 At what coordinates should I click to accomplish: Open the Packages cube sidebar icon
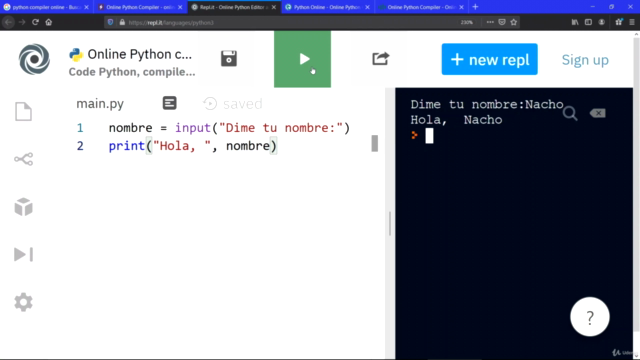point(23,207)
